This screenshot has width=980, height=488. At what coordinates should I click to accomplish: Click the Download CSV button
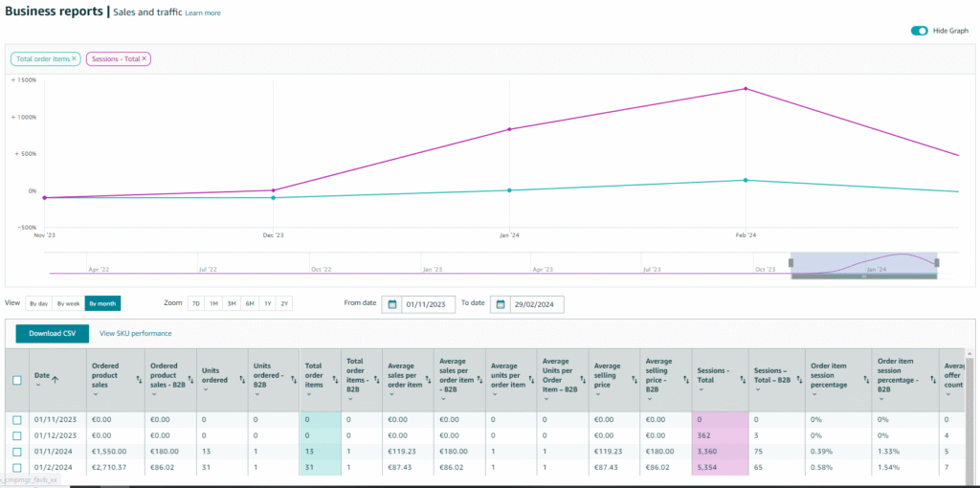[52, 333]
